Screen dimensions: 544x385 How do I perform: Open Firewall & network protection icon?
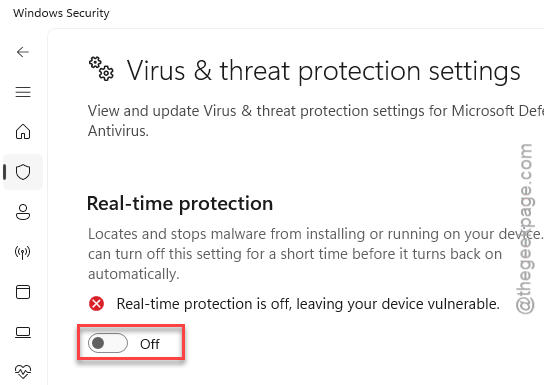(23, 252)
